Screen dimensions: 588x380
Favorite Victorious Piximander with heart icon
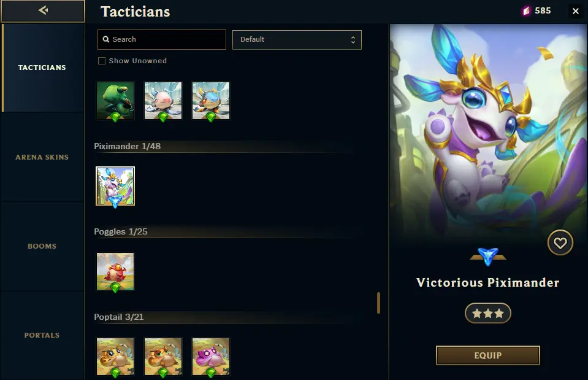560,242
